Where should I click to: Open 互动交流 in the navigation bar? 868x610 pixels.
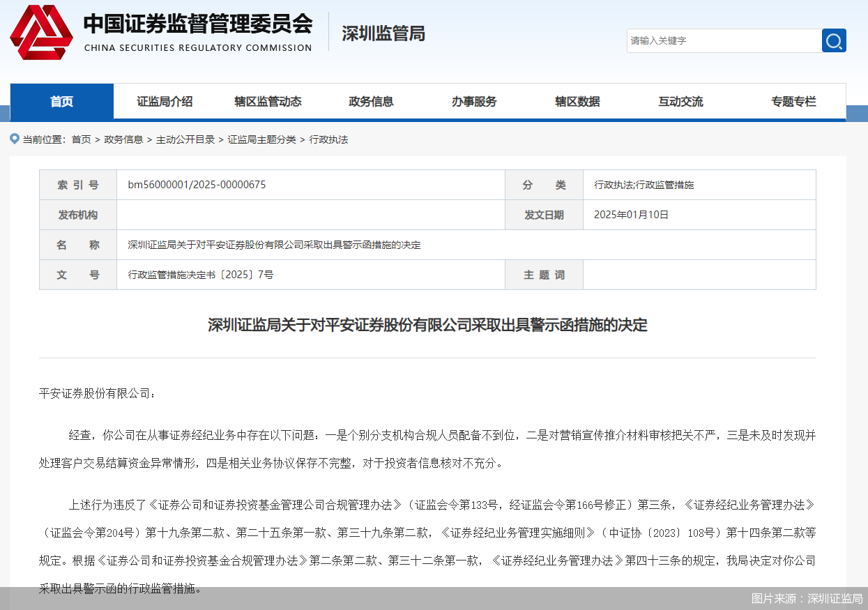pyautogui.click(x=680, y=102)
